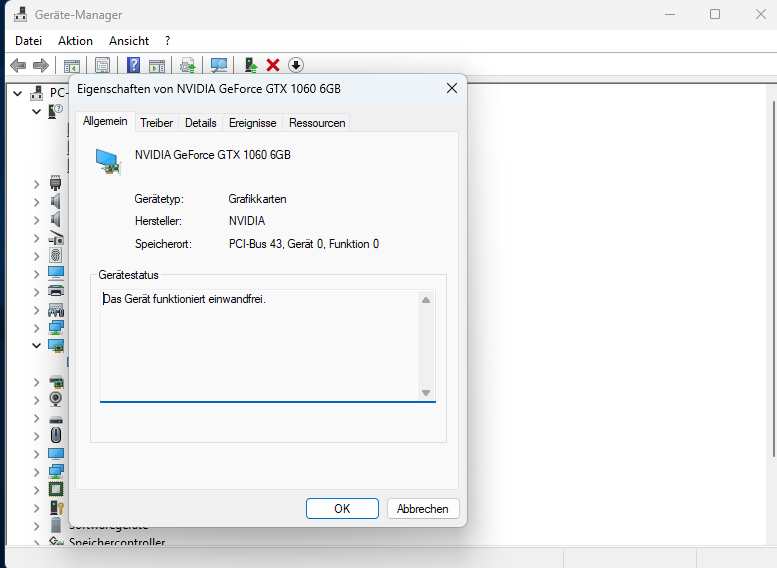The width and height of the screenshot is (777, 568).
Task: Click the Geräte-Manager window vertical scrollbar
Action: 774,279
